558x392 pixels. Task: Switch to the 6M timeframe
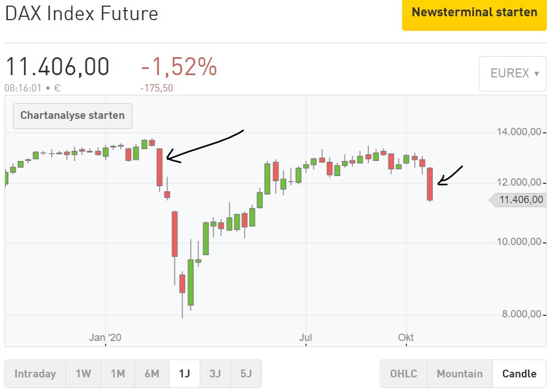pos(151,373)
